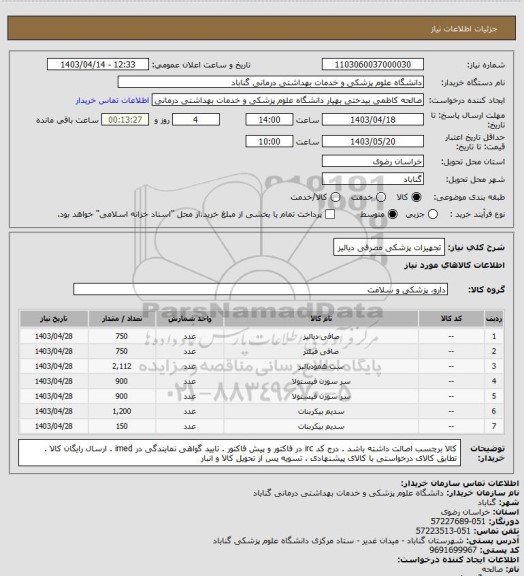Click the postal code 9691699967
524x576 pixels.
tap(453, 550)
